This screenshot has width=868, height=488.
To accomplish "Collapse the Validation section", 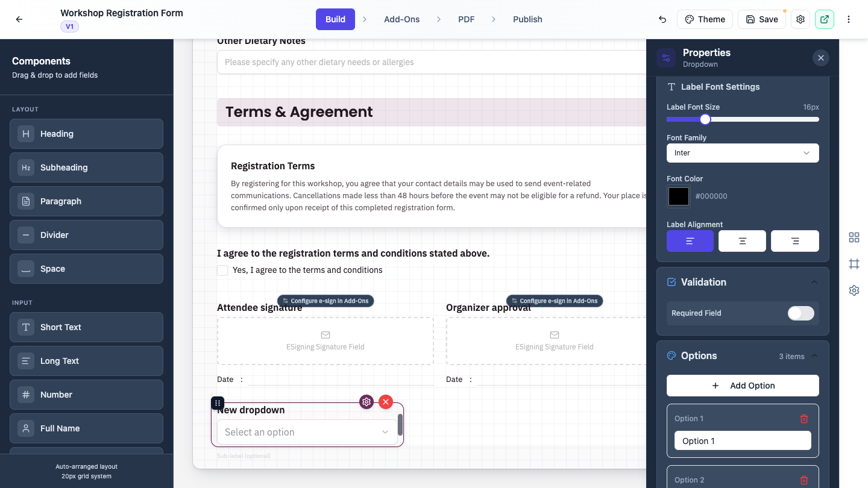I will click(814, 282).
